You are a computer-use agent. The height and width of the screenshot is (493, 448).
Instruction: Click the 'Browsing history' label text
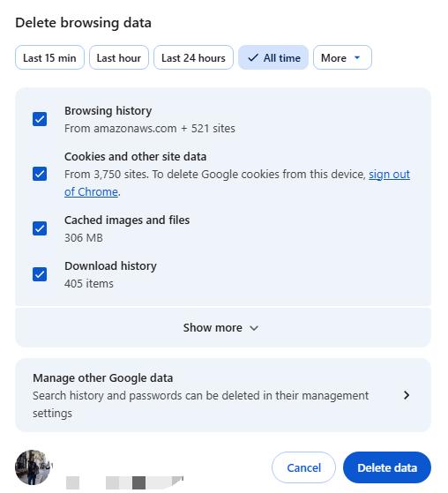[x=108, y=111]
